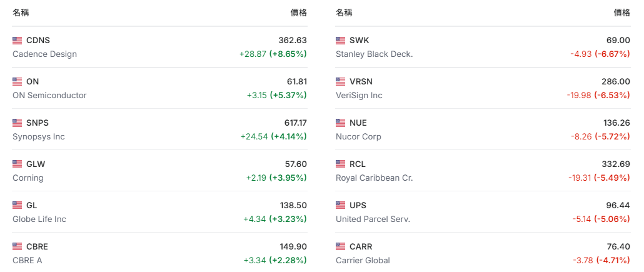Click the flag icon next to CARR
The height and width of the screenshot is (272, 644).
click(x=340, y=247)
